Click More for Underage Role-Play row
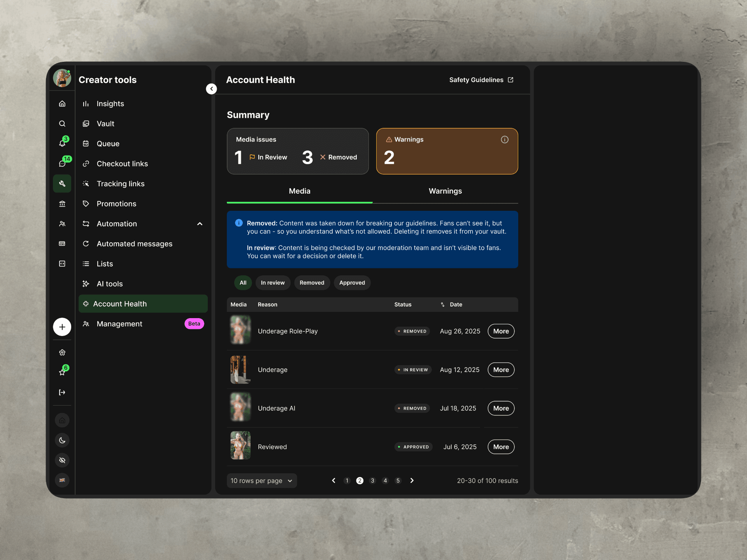Screen dimensions: 747x560 (501, 331)
